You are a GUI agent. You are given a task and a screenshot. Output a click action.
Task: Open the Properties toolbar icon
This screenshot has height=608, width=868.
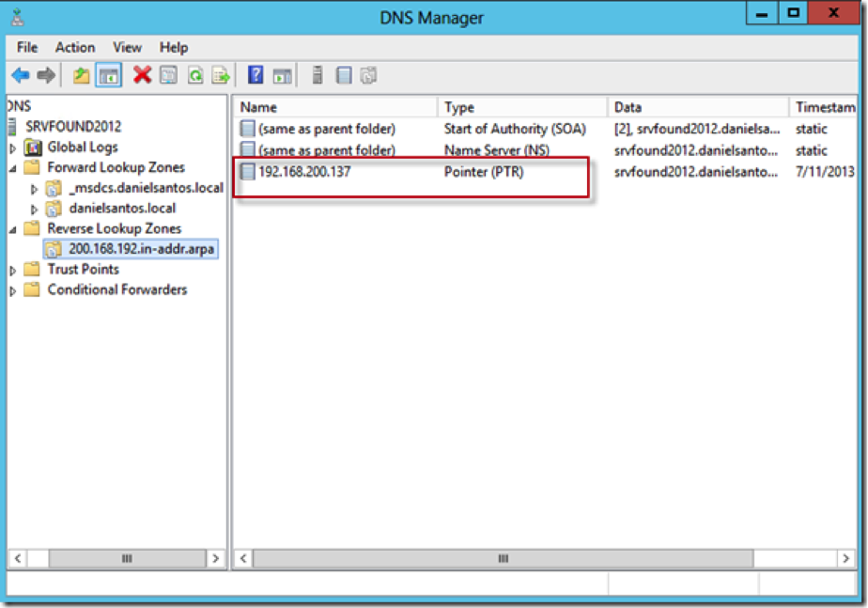[168, 75]
